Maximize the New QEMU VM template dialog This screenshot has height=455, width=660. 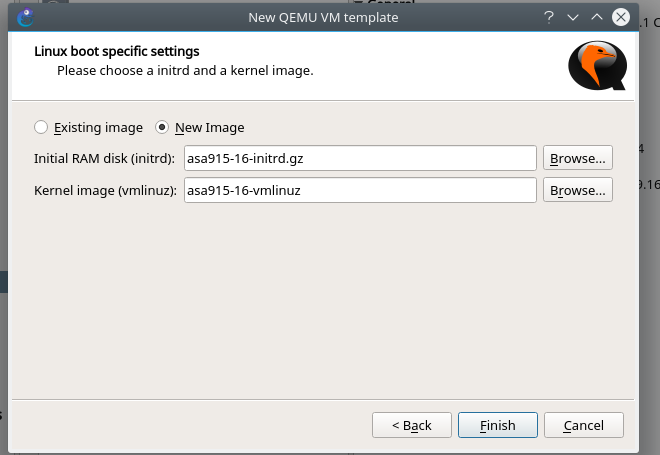pyautogui.click(x=597, y=17)
